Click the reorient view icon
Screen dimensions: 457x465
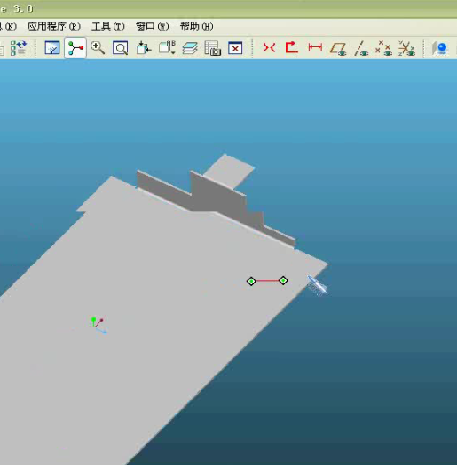144,48
